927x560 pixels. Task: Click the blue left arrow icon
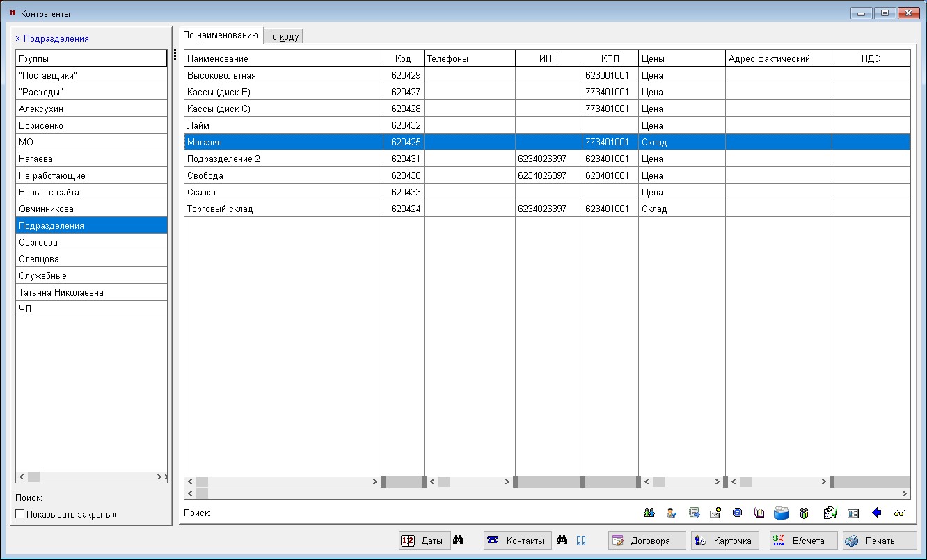[876, 513]
